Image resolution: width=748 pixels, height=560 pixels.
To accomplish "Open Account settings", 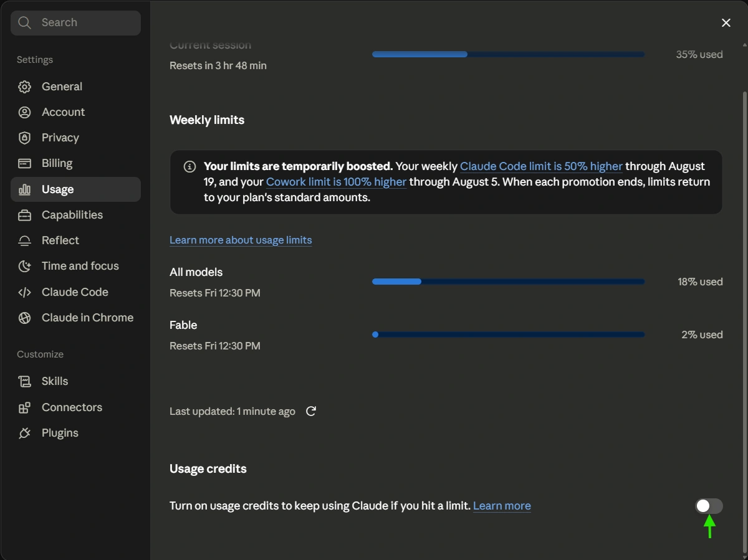I will click(75, 112).
